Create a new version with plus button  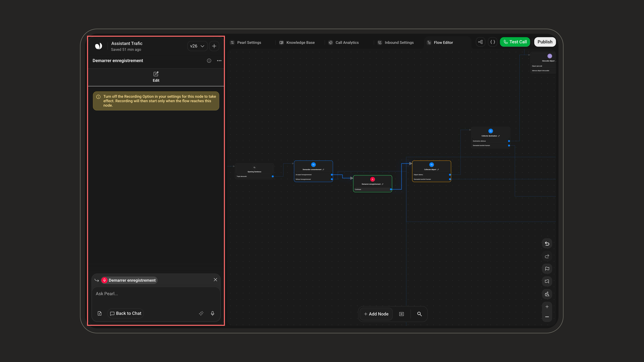pos(214,46)
